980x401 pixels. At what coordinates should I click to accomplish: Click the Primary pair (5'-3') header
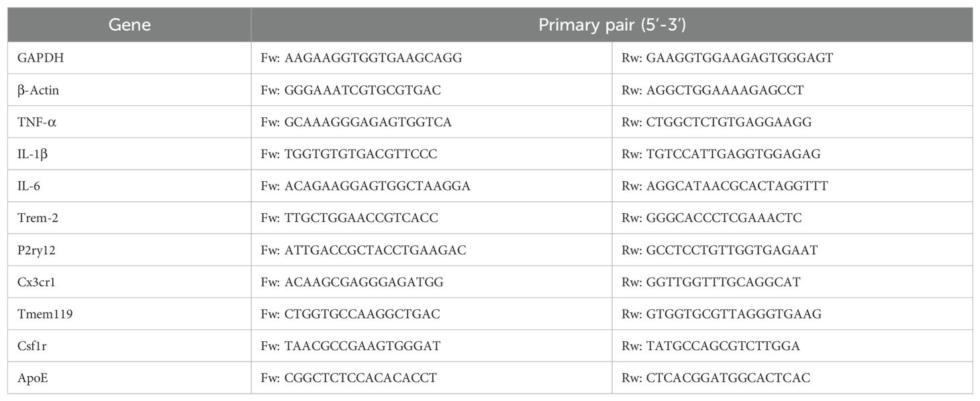point(611,25)
